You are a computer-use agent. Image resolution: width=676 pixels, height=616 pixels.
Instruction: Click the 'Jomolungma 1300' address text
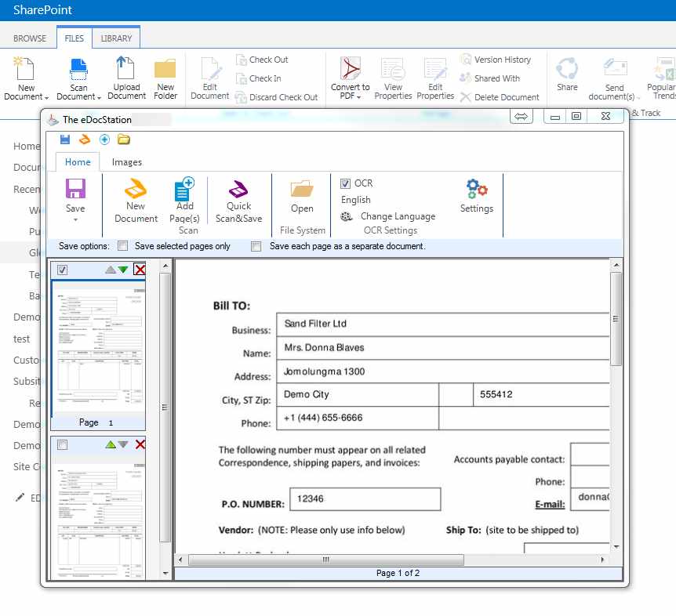324,371
